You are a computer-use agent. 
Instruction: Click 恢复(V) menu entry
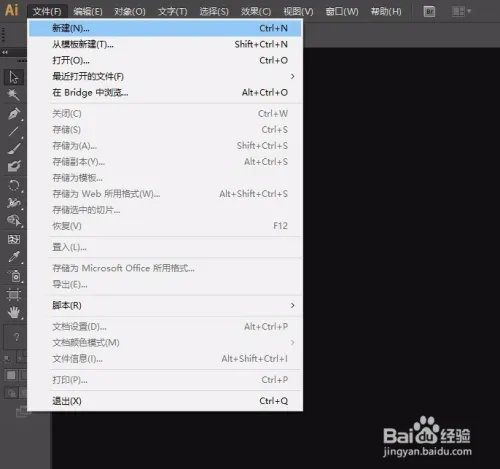coord(165,226)
